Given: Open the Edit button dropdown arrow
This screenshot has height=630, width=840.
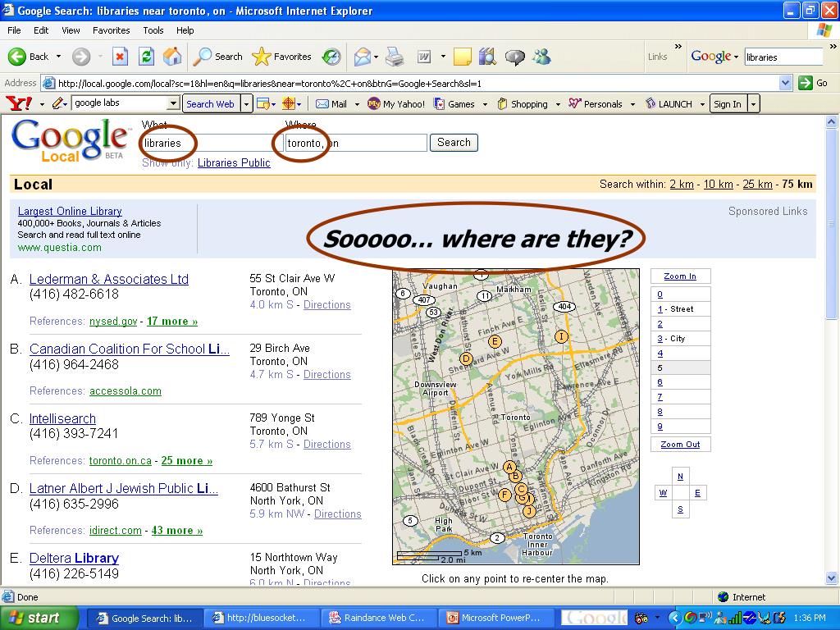Looking at the screenshot, I should coord(443,57).
